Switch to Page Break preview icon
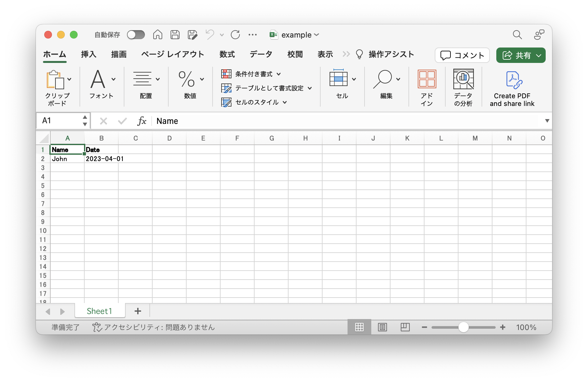Screen dimensions: 588x382 405,327
